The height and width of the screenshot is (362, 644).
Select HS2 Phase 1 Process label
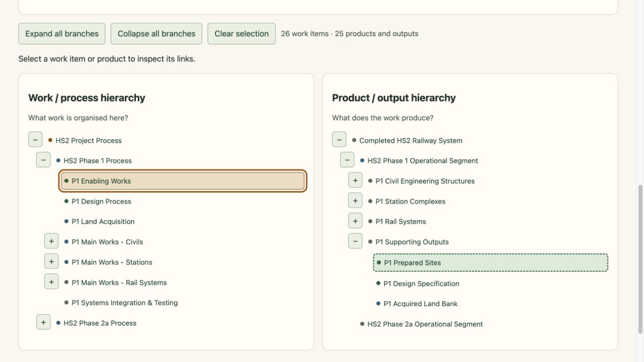98,161
